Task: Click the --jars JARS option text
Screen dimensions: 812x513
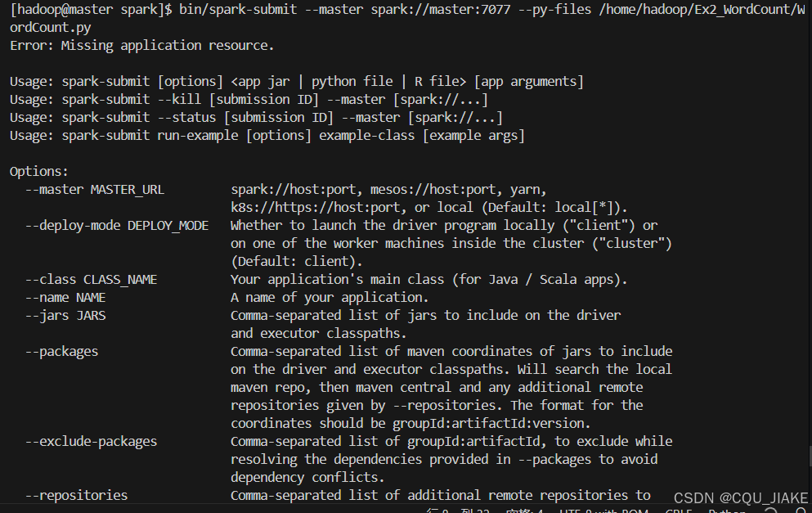Action: pyautogui.click(x=65, y=316)
